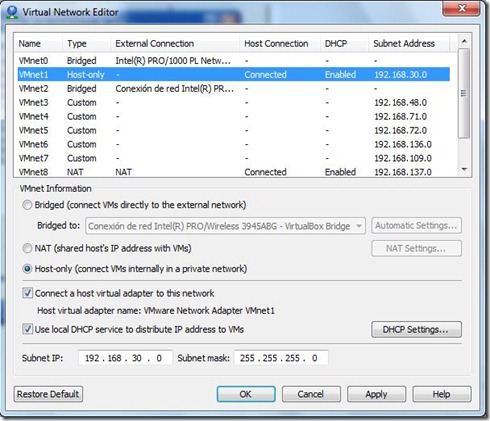Select the NAT shared host's IP option
This screenshot has width=490, height=421.
[27, 248]
